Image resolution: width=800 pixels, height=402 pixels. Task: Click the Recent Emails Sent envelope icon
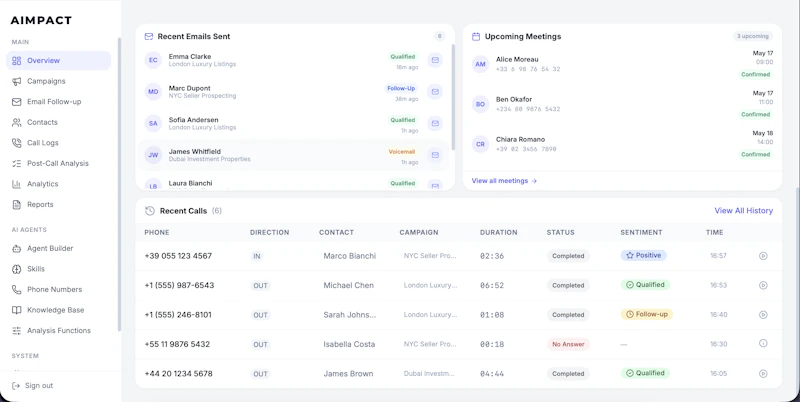[x=149, y=37]
